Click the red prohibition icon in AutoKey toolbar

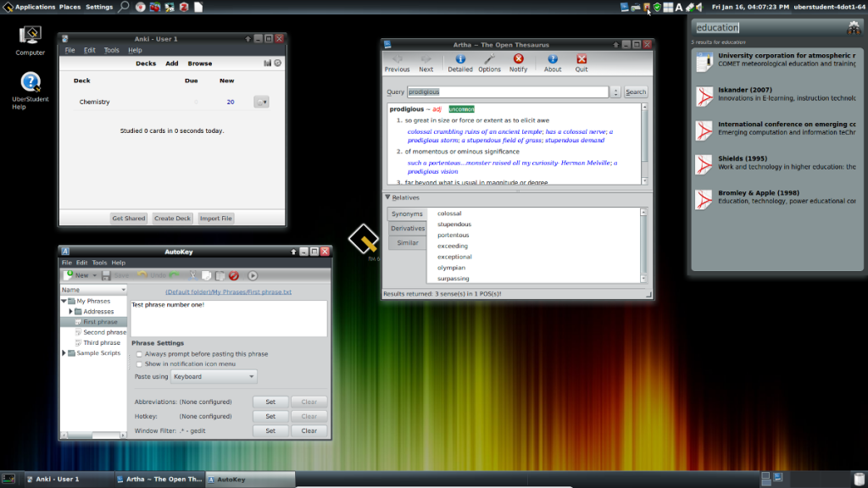point(233,275)
